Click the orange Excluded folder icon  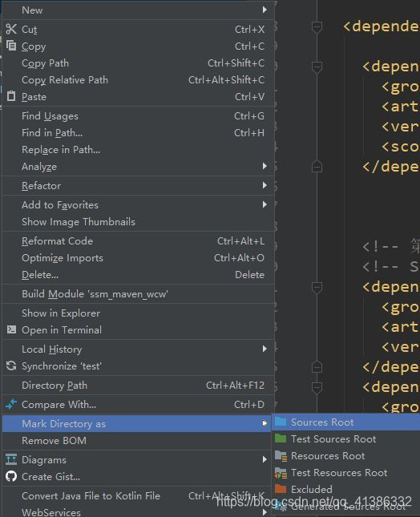pos(281,489)
